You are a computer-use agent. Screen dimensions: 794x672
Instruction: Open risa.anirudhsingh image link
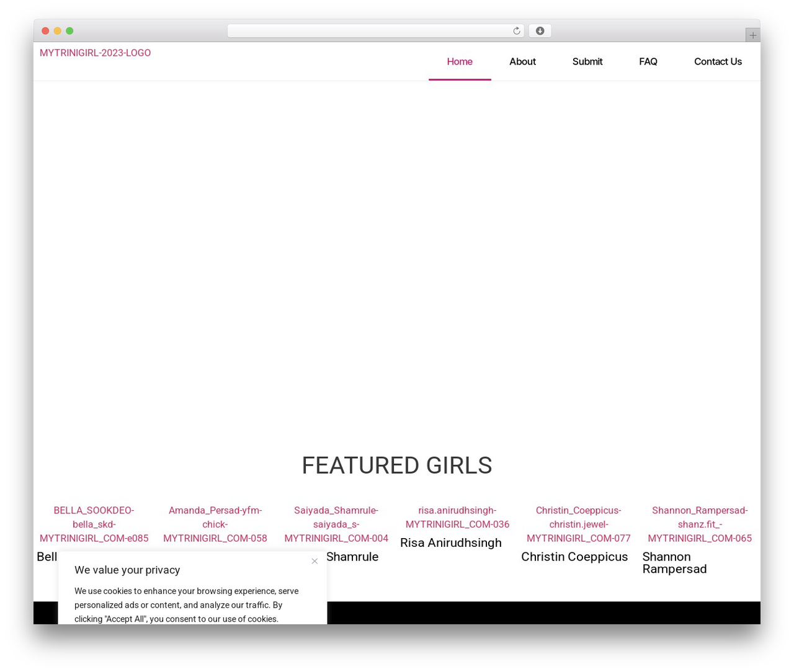tap(457, 517)
